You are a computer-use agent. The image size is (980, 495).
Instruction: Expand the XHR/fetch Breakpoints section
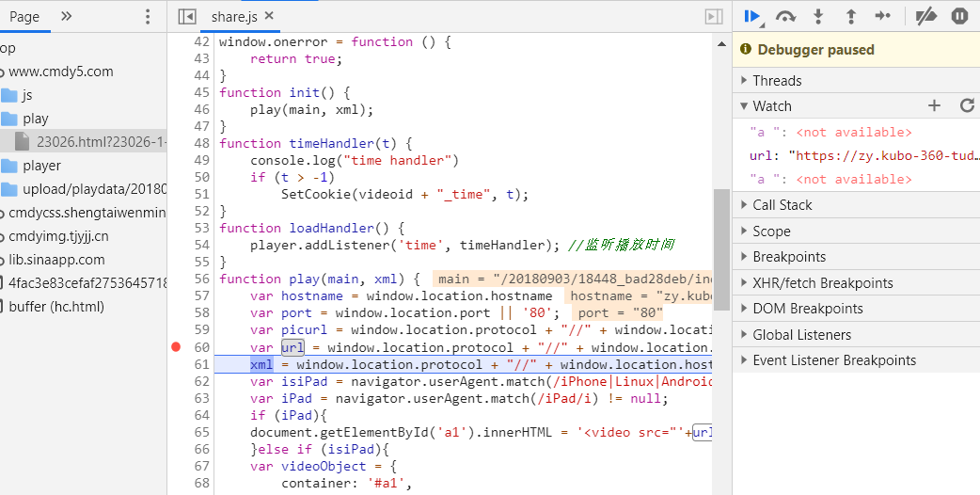coord(822,283)
